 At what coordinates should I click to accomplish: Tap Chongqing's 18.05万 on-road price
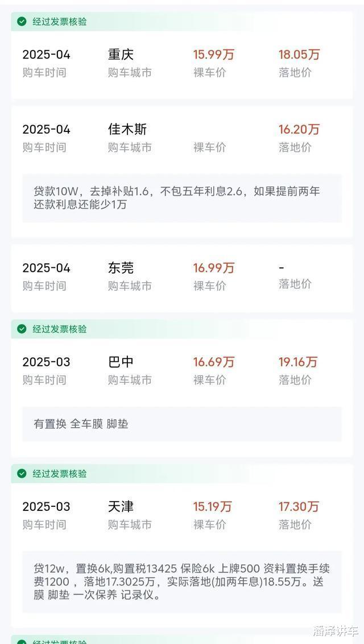point(299,55)
